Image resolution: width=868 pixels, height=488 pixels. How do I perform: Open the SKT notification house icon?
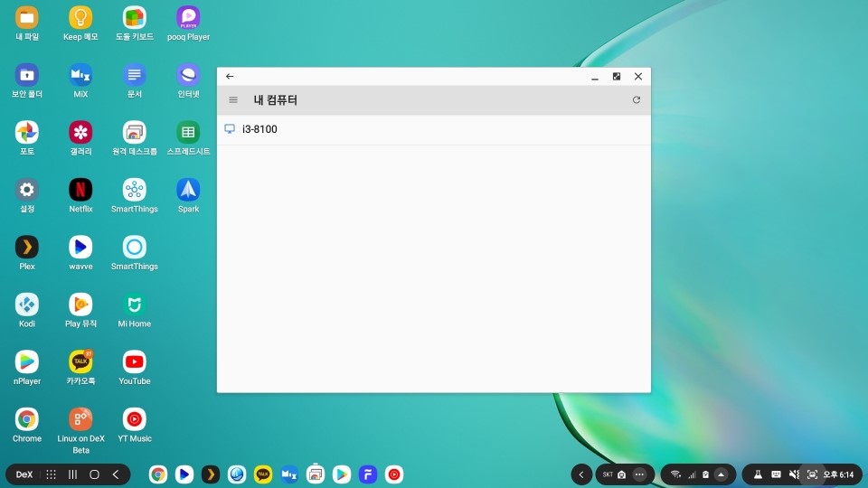pos(622,474)
